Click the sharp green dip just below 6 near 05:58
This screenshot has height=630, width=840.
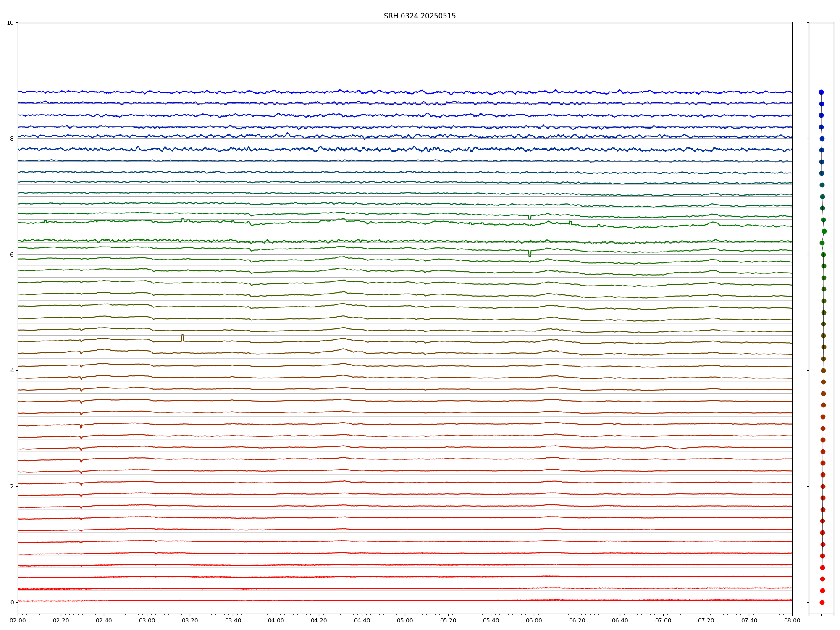point(530,254)
